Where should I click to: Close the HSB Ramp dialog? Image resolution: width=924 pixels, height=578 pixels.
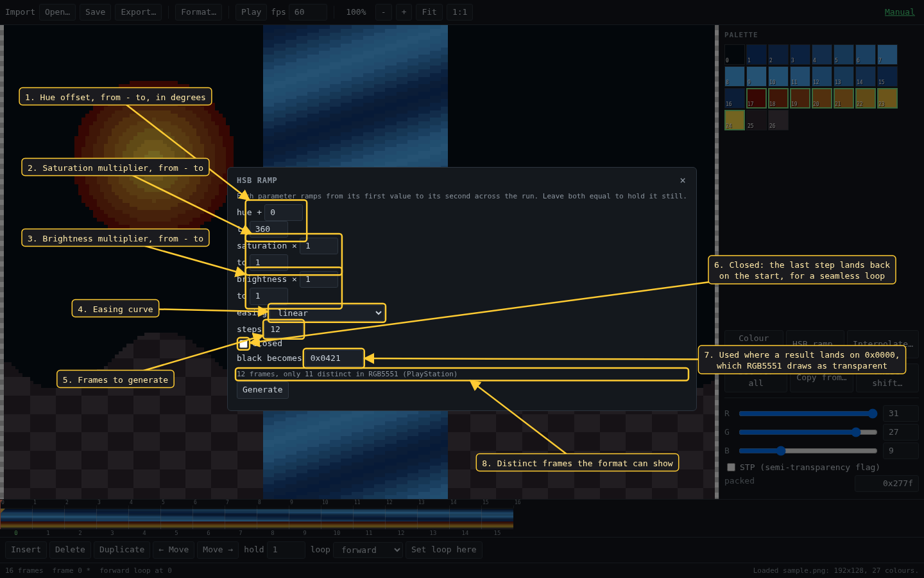coord(683,180)
